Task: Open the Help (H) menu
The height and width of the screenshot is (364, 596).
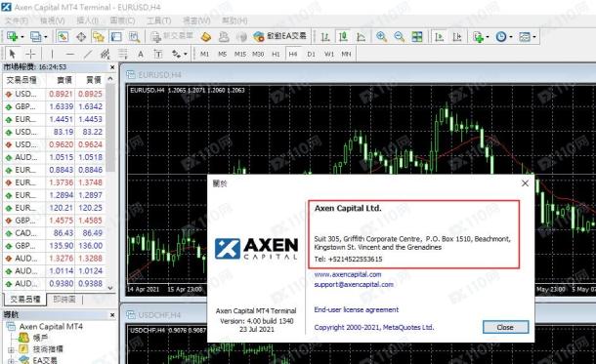Action: (234, 20)
